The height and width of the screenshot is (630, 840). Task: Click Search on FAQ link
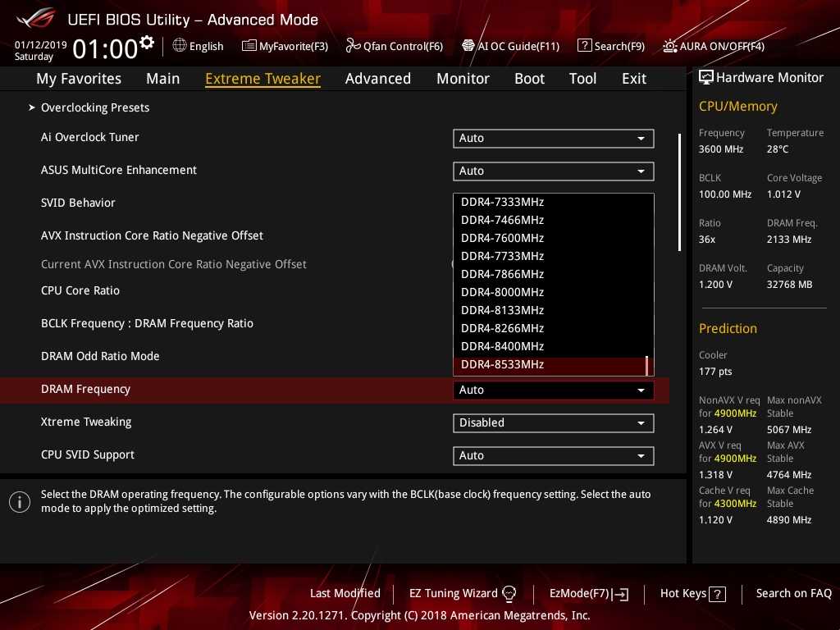(x=793, y=593)
